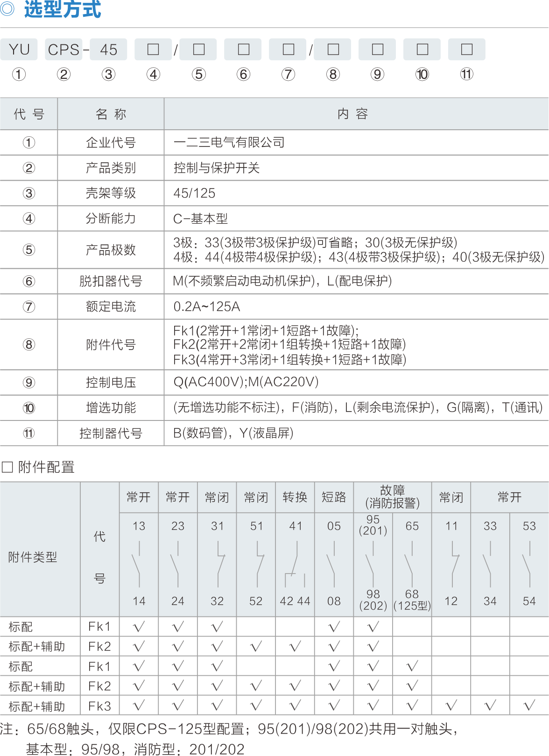549x756 pixels.
Task: Click the CPS code box
Action: tap(63, 49)
